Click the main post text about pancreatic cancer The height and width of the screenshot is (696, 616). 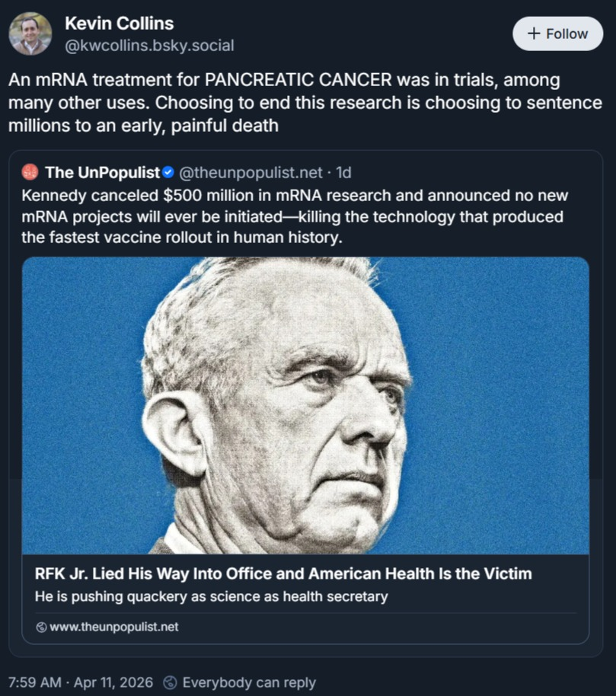[305, 103]
